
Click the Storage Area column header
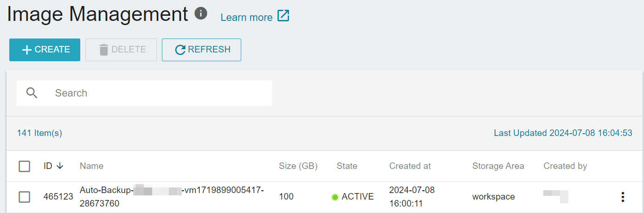tap(498, 166)
